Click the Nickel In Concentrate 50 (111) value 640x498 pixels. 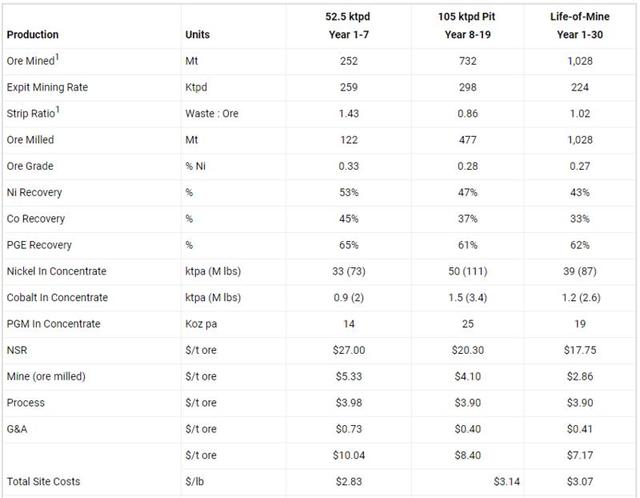pyautogui.click(x=468, y=271)
